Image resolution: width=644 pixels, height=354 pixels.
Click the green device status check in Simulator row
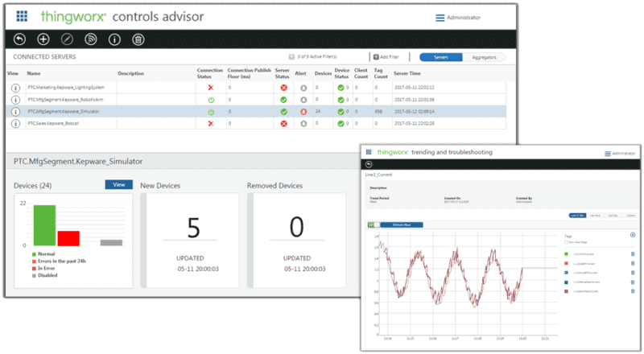pyautogui.click(x=341, y=112)
